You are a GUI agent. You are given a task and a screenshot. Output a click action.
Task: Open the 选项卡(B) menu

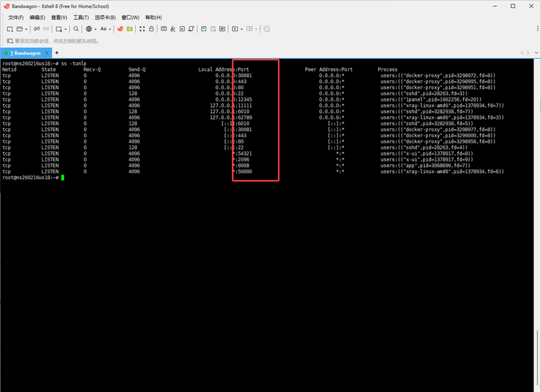coord(105,17)
